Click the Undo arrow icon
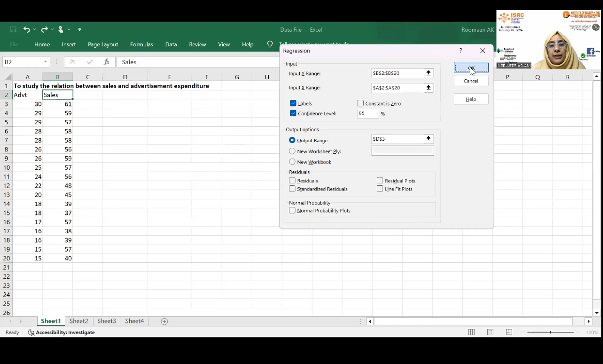The height and width of the screenshot is (364, 603). (26, 29)
